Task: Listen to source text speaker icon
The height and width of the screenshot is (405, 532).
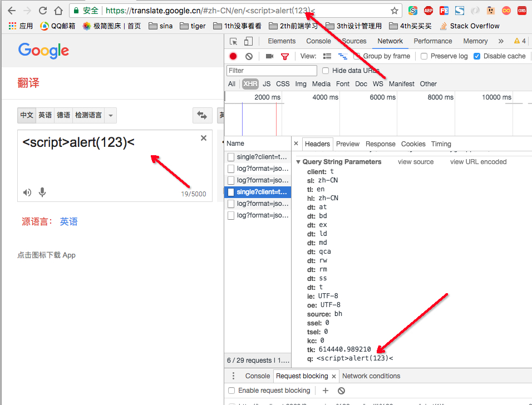Action: pyautogui.click(x=27, y=192)
